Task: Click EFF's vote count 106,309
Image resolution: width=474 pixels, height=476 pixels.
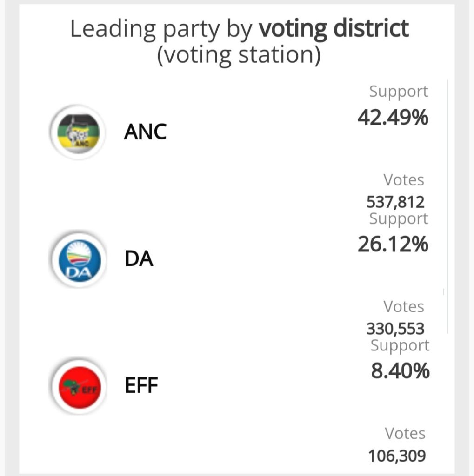Action: click(397, 456)
